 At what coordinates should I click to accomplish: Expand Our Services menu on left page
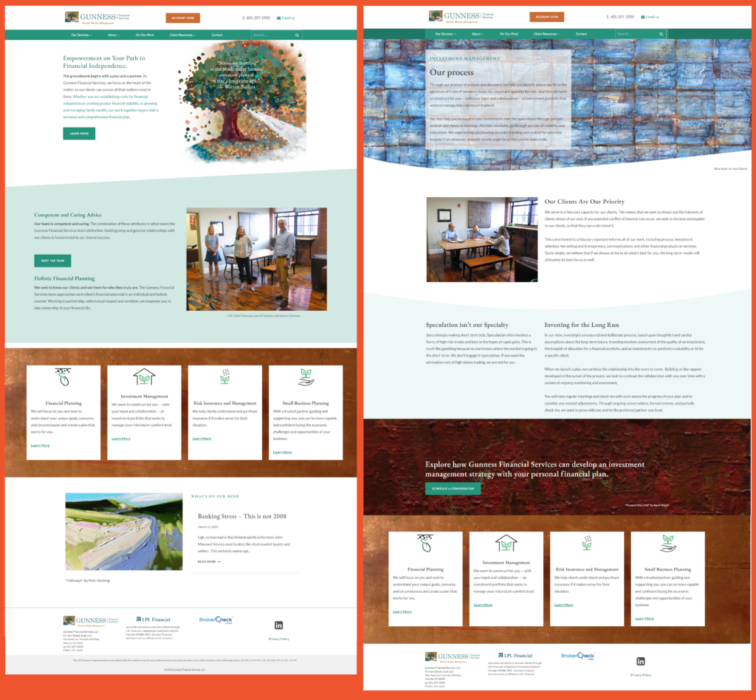(81, 35)
